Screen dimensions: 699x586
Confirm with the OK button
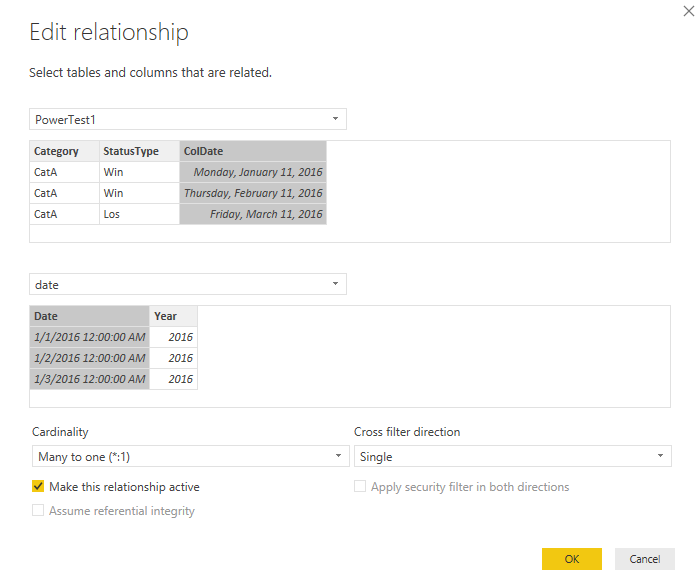pyautogui.click(x=572, y=559)
